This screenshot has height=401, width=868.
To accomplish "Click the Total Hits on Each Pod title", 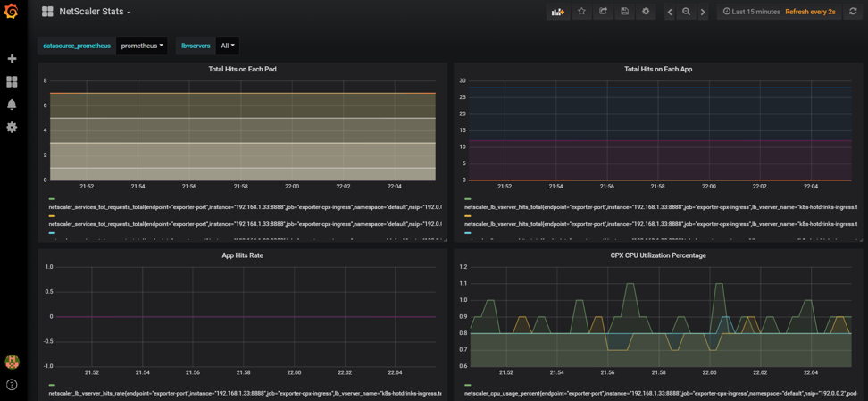I will pyautogui.click(x=242, y=69).
